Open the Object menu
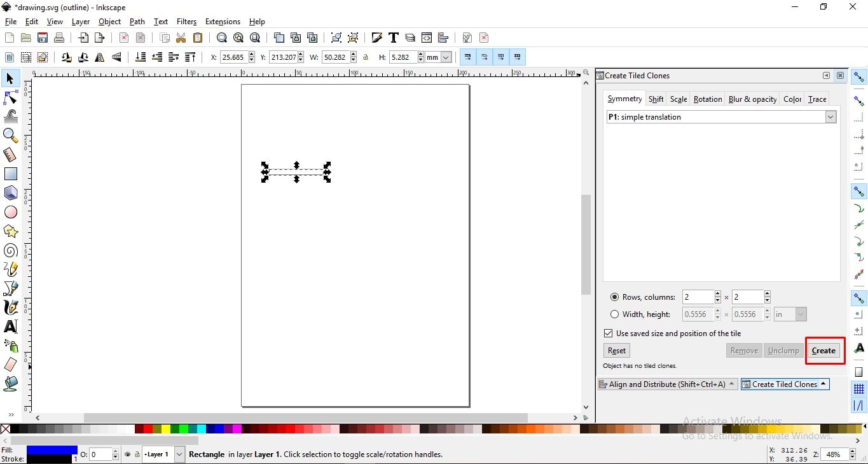 tap(109, 22)
